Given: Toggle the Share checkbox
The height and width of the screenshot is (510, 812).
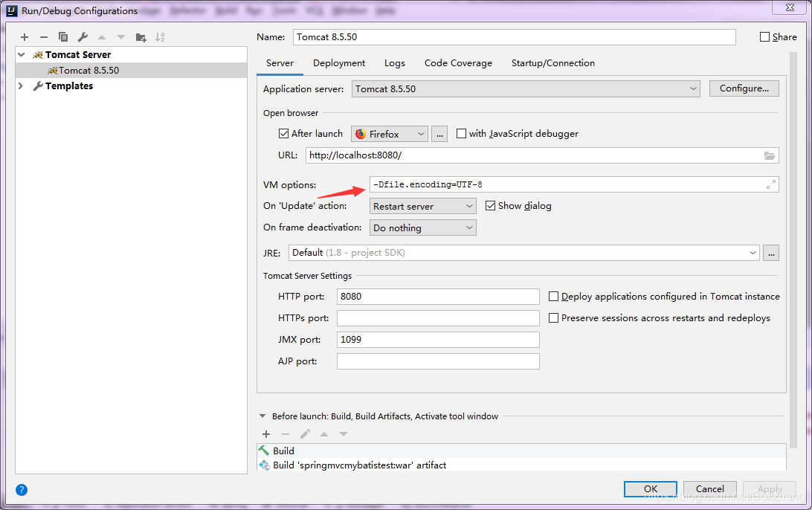Looking at the screenshot, I should point(764,36).
